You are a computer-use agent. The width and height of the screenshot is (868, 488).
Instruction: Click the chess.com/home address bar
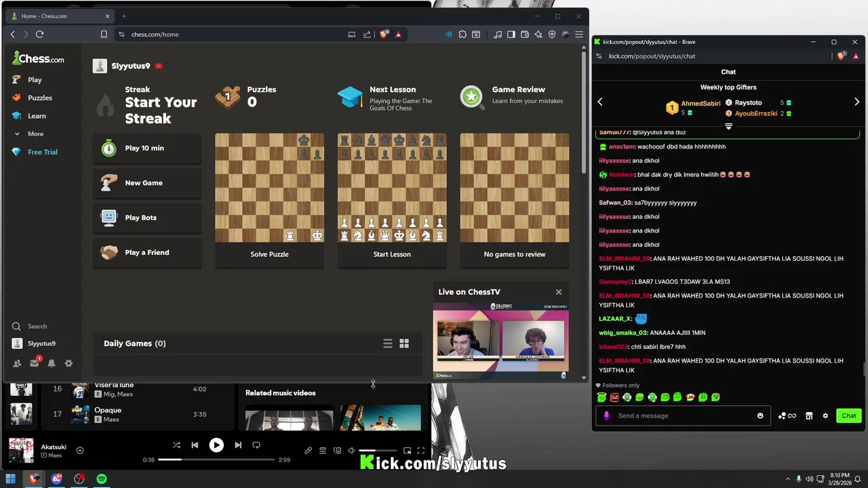pos(231,34)
